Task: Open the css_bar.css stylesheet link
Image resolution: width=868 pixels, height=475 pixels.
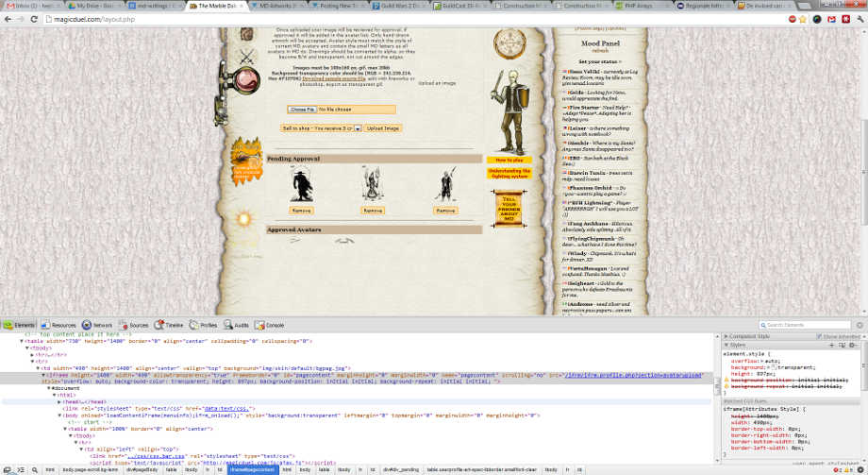Action: (157, 455)
